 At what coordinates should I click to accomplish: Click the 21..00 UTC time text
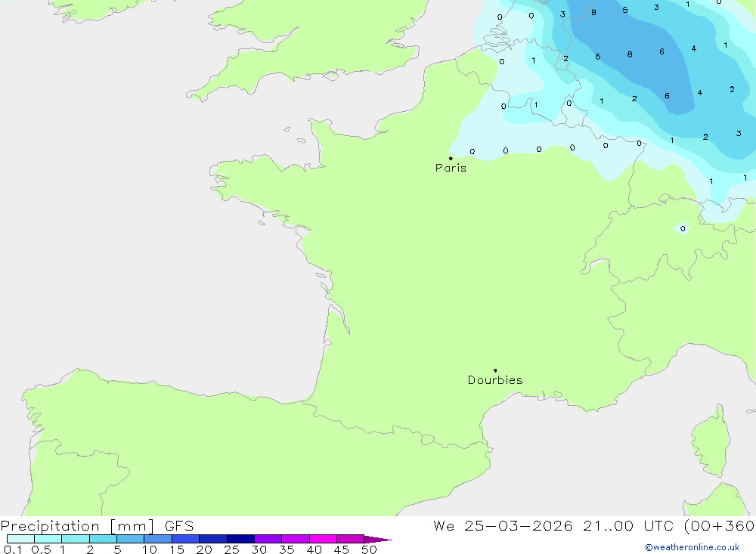click(627, 525)
